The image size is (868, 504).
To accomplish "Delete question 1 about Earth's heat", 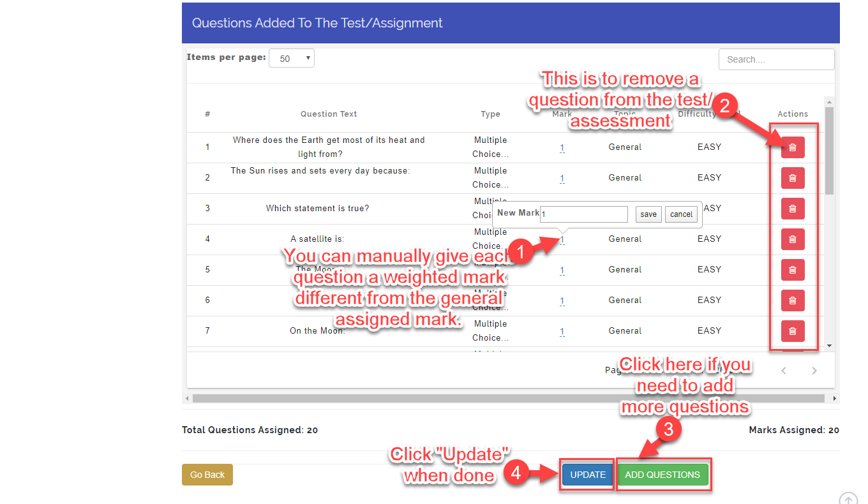I will (793, 147).
